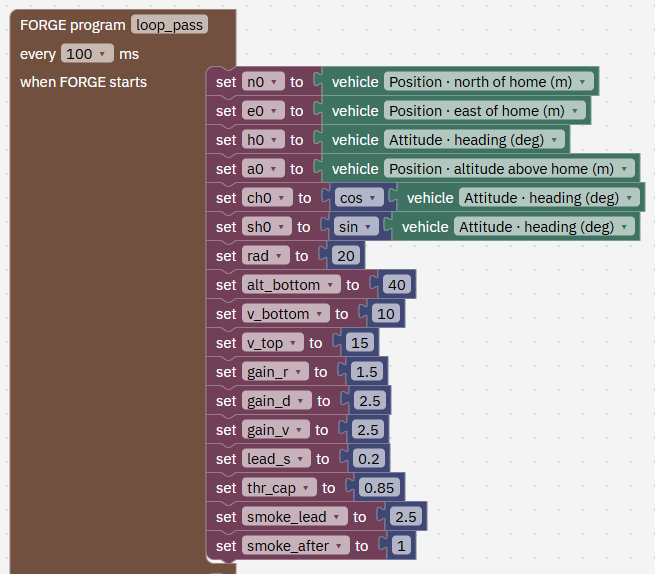Open h0 row Attitude heading dropdown

point(475,140)
